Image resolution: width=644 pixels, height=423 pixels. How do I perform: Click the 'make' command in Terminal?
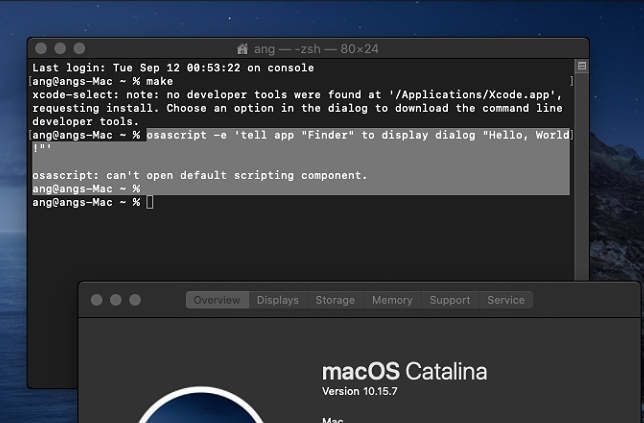pos(159,81)
